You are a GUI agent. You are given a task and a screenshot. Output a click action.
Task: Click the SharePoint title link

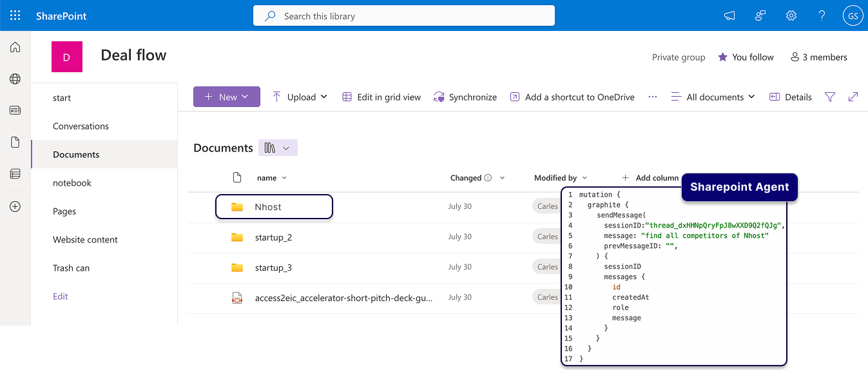coord(61,16)
